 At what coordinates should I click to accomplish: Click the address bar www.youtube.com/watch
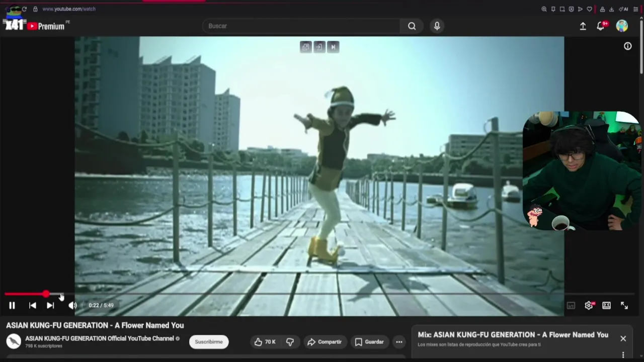point(69,9)
